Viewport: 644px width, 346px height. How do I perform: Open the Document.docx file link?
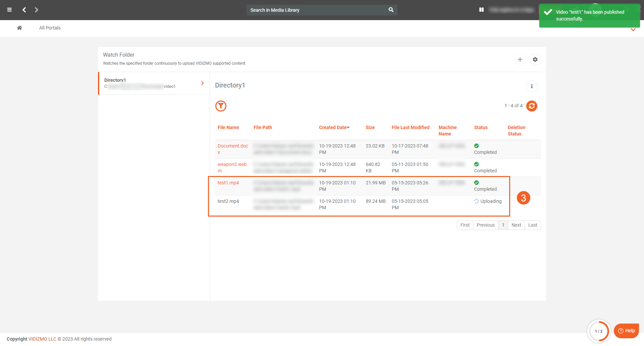(233, 146)
